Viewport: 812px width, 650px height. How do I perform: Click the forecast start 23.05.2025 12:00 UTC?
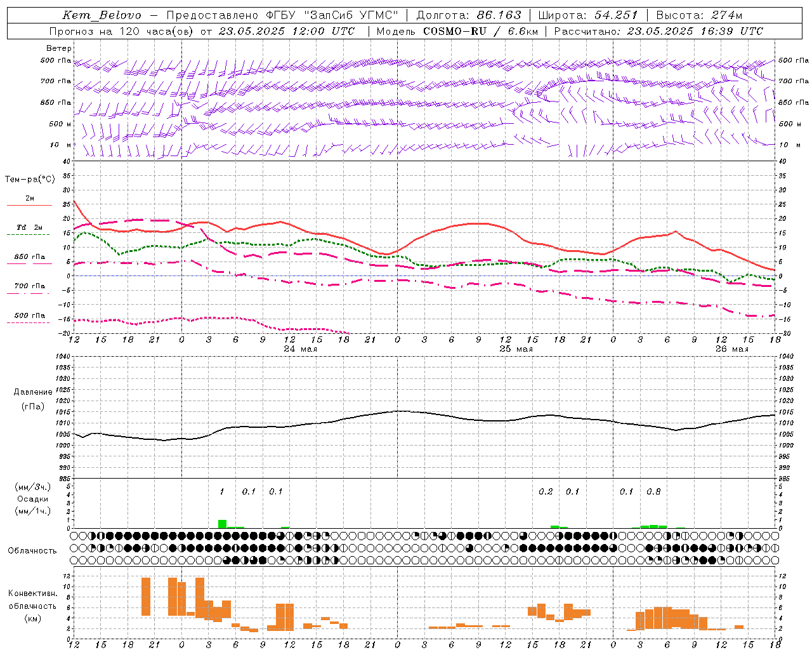tap(286, 31)
